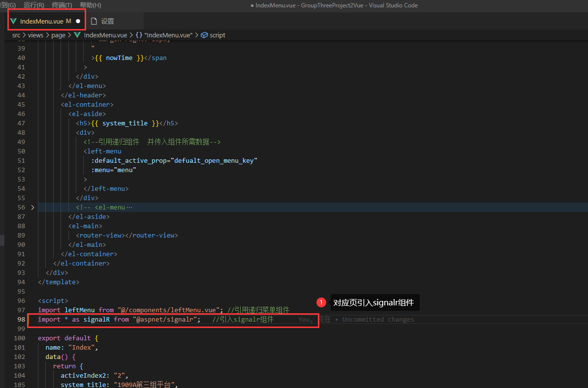Click the unsaved dot on IndexMenu.vue tab

coord(78,21)
